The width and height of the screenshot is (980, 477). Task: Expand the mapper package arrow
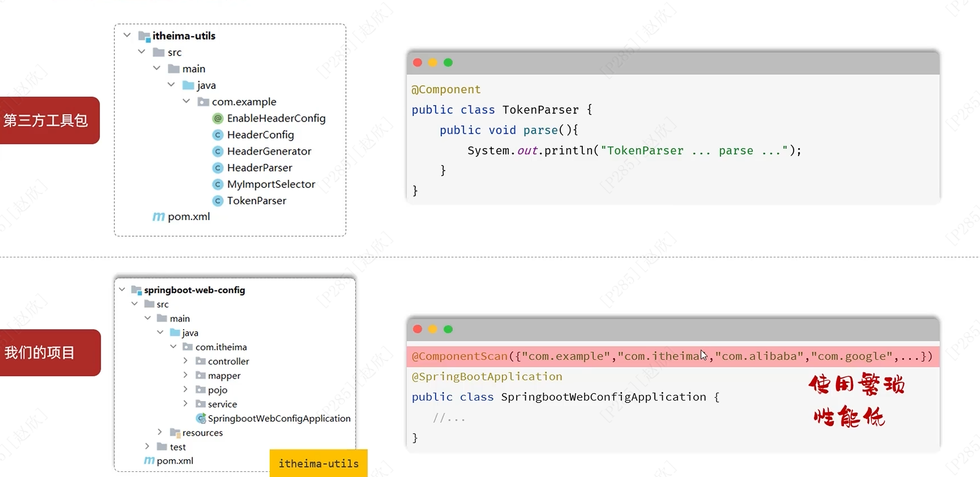click(x=186, y=375)
